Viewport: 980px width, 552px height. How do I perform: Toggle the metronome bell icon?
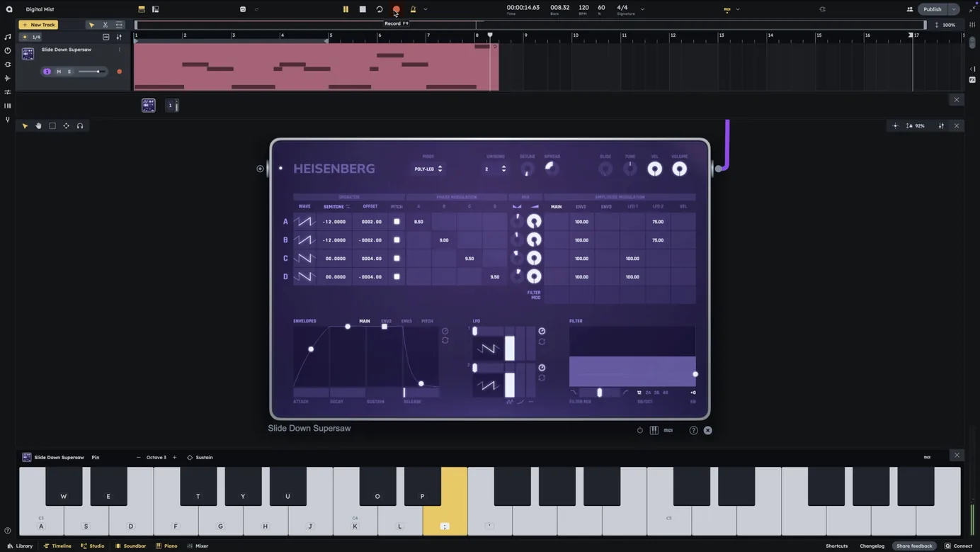[x=414, y=9]
